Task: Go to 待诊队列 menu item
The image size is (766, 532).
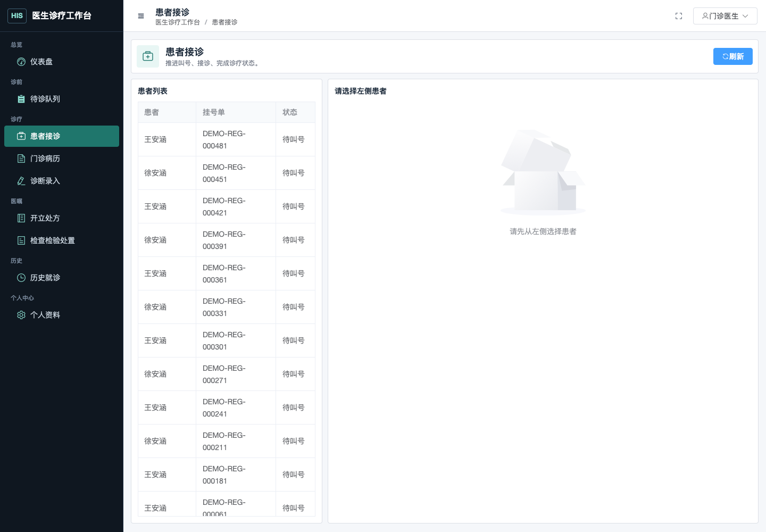Action: tap(62, 99)
